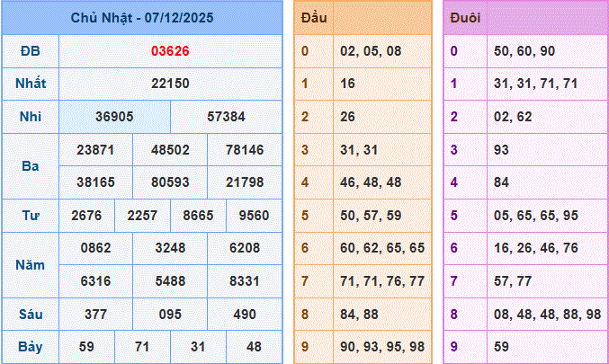Select the Ba number 78146
Image resolution: width=609 pixels, height=364 pixels.
(x=245, y=150)
